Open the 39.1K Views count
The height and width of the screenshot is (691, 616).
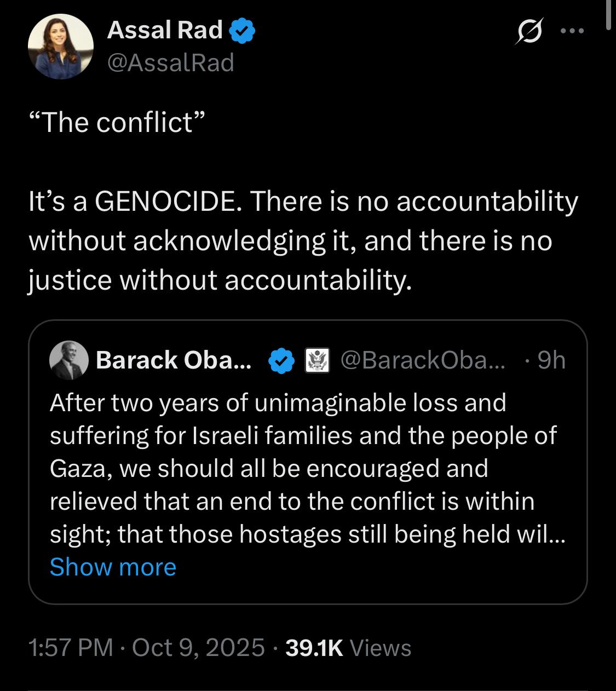(314, 648)
